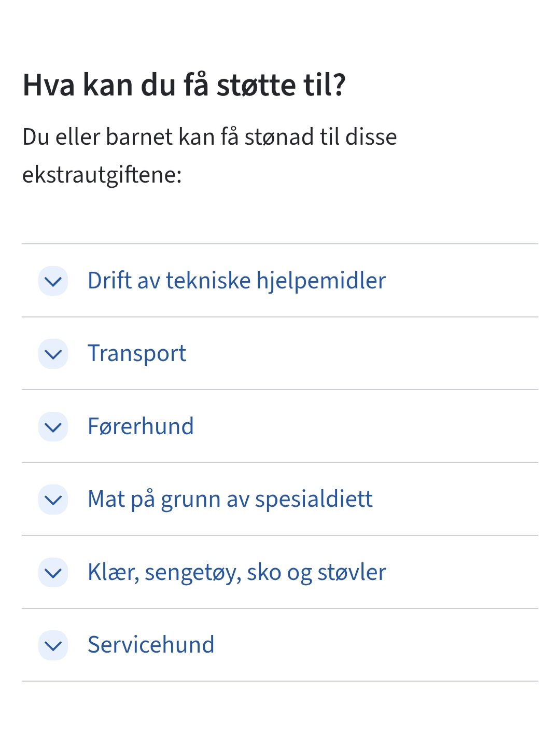
Task: Click chevron icon beside Klær, sengetøy, sko og støvler
Action: coord(53,573)
